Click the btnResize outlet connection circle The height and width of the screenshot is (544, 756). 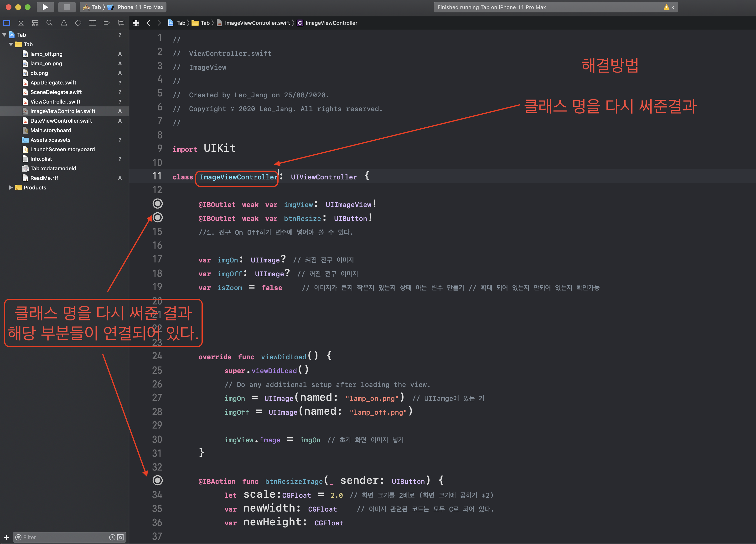(x=157, y=217)
